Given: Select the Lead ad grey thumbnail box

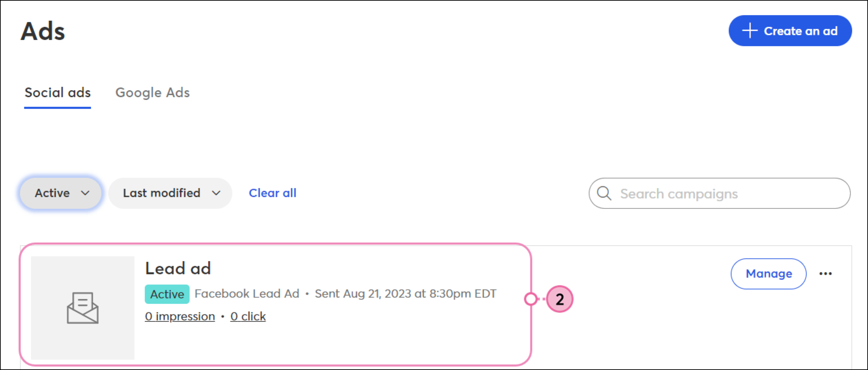Looking at the screenshot, I should pyautogui.click(x=83, y=308).
